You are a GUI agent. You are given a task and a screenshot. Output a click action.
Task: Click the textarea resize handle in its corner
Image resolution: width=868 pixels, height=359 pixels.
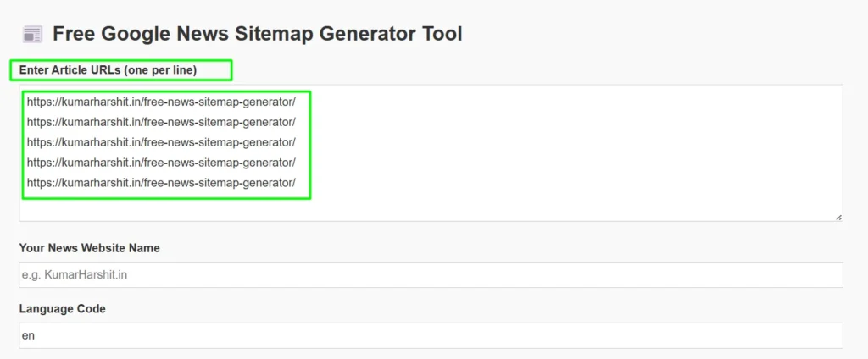838,218
